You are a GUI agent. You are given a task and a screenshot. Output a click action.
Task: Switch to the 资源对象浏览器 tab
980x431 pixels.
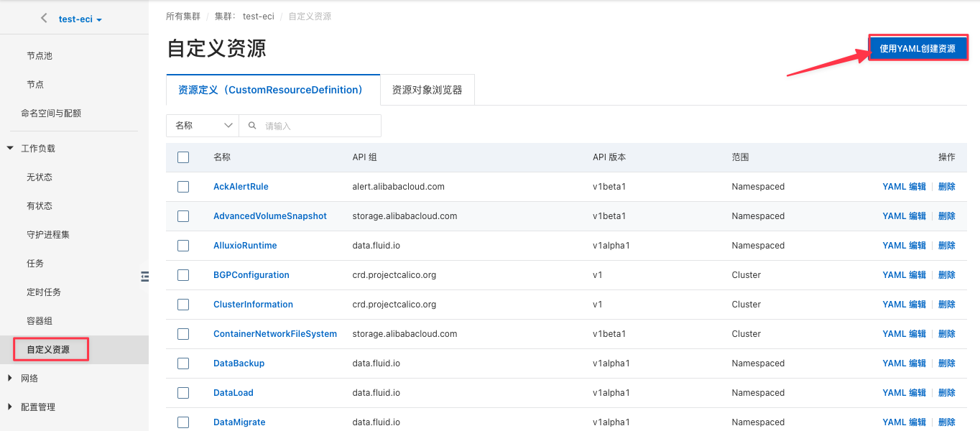427,89
